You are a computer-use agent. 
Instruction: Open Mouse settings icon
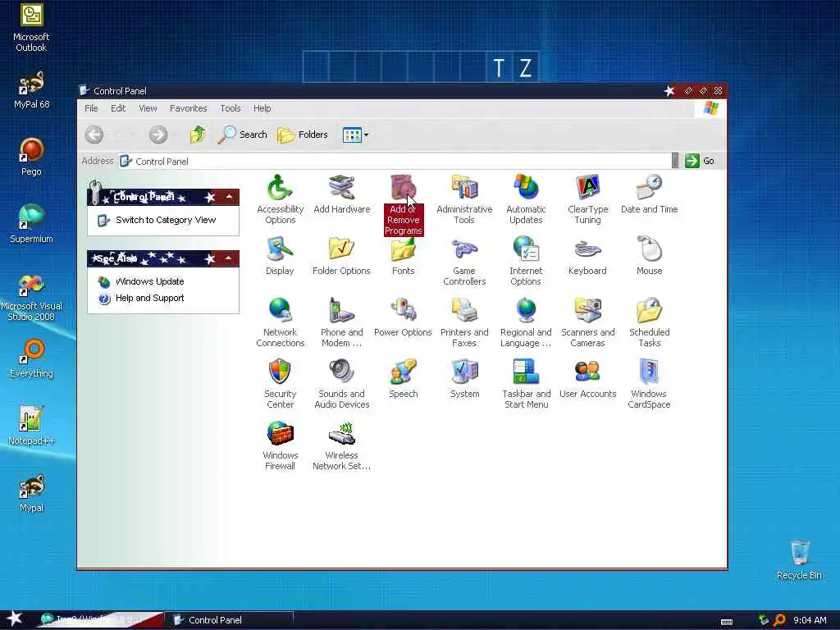pos(650,256)
